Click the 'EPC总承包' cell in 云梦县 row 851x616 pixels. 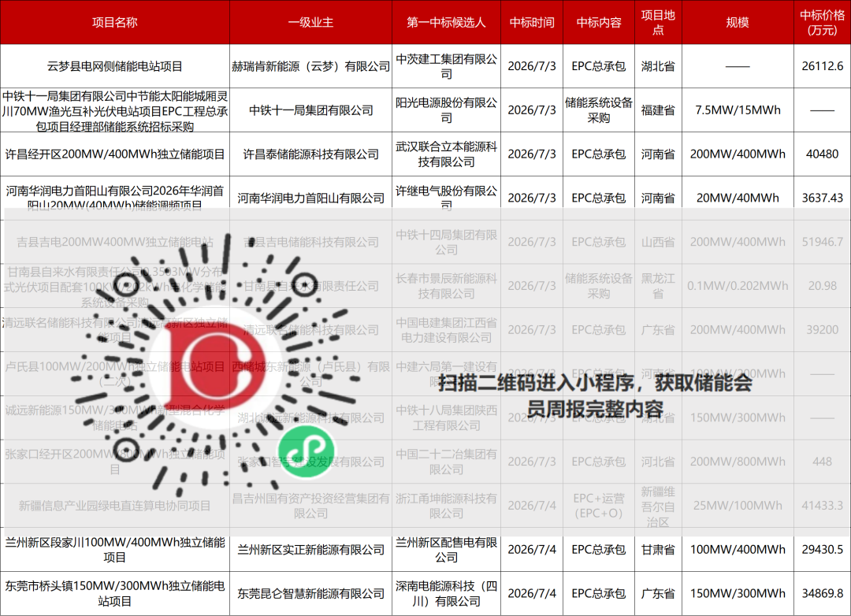coord(599,66)
